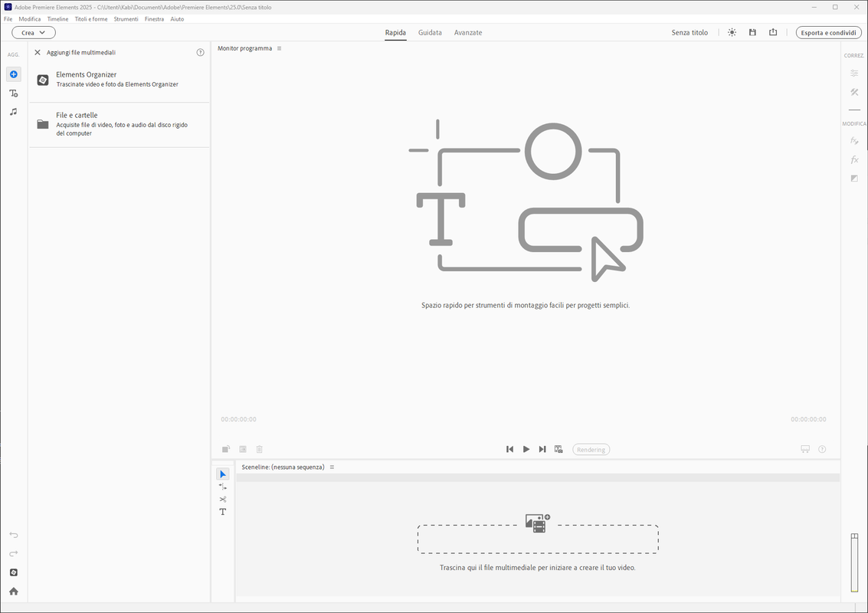The image size is (868, 613).
Task: Open the Timeline menu
Action: point(57,19)
